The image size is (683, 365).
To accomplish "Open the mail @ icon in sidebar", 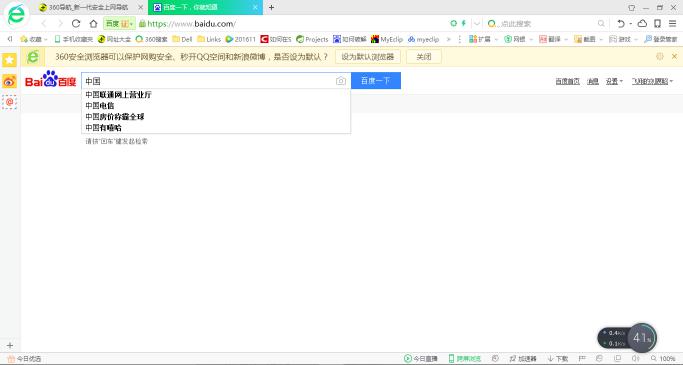I will pyautogui.click(x=9, y=102).
